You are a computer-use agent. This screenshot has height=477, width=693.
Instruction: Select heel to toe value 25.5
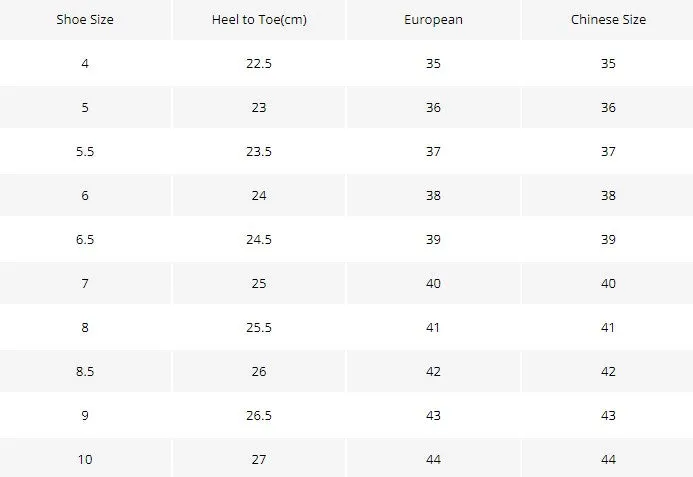click(259, 328)
